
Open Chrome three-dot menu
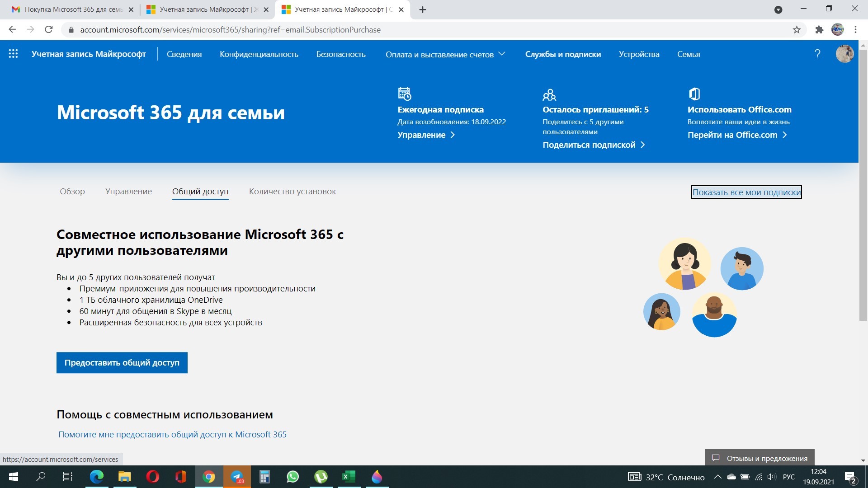coord(855,30)
